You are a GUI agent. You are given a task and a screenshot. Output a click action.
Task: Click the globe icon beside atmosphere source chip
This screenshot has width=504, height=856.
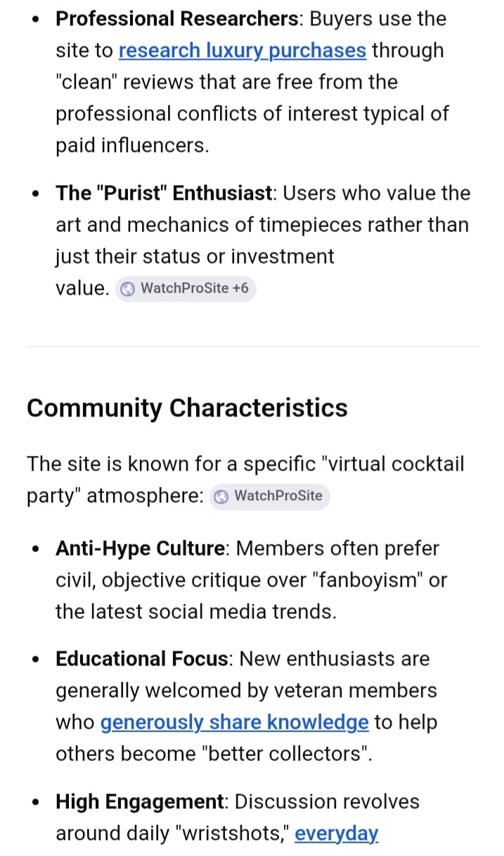221,496
